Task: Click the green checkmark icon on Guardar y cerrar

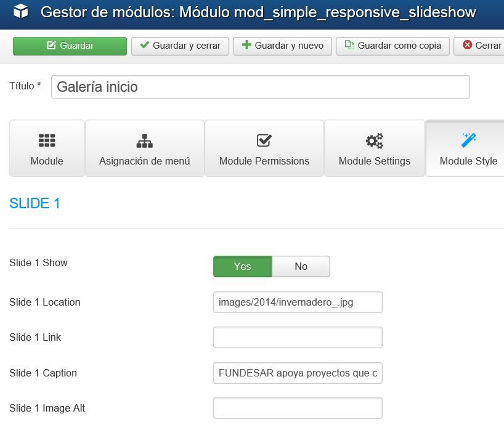Action: pyautogui.click(x=145, y=45)
